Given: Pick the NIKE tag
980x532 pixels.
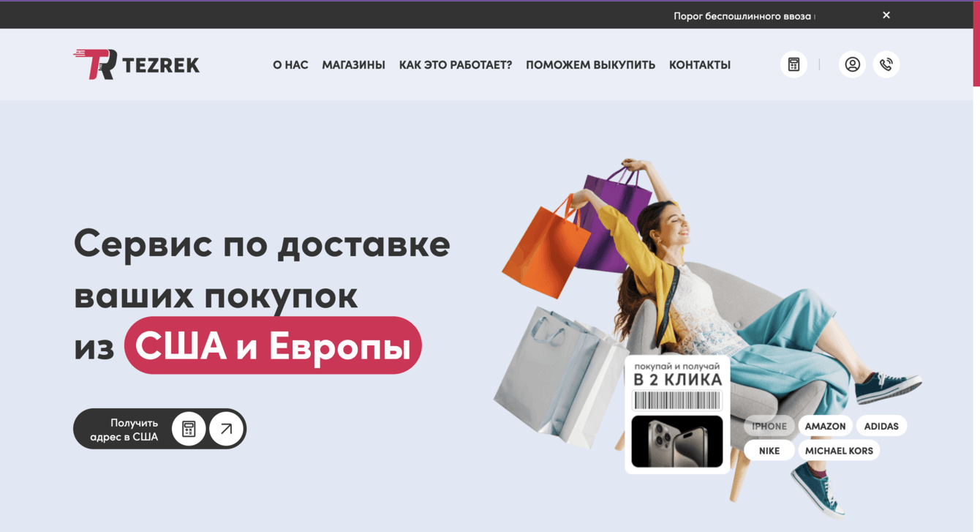Looking at the screenshot, I should point(769,451).
